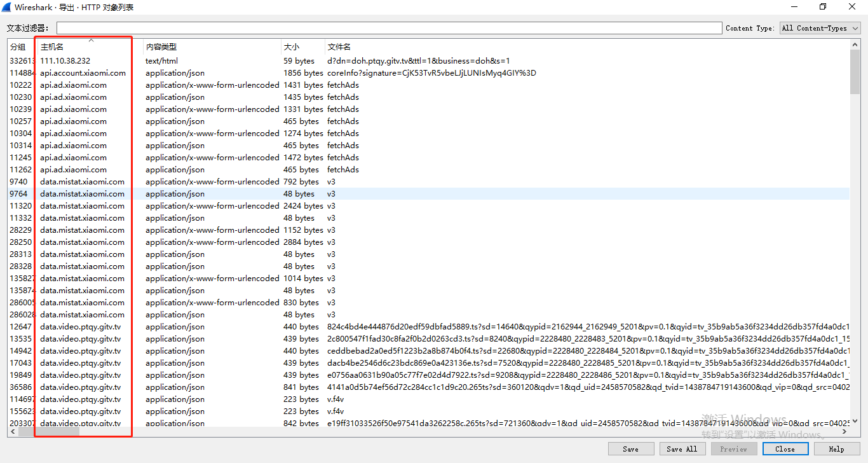Screen dimensions: 868x463
Task: Click the "1152 bytes" size cell
Action: tap(304, 230)
